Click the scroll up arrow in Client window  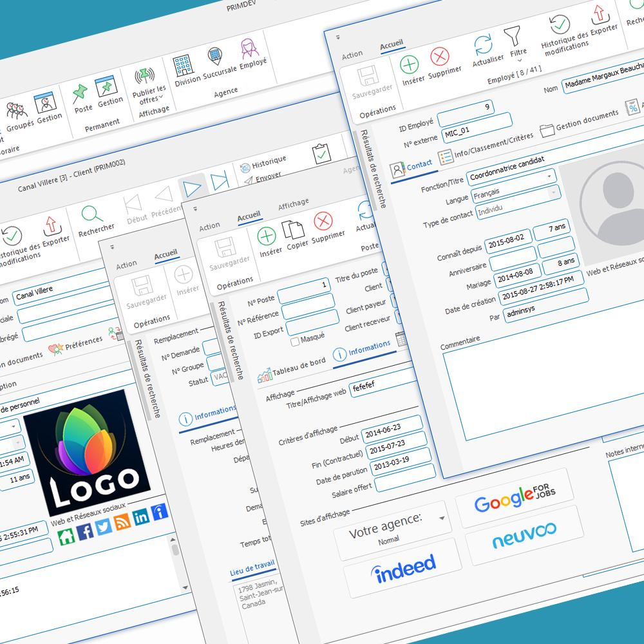(x=173, y=540)
